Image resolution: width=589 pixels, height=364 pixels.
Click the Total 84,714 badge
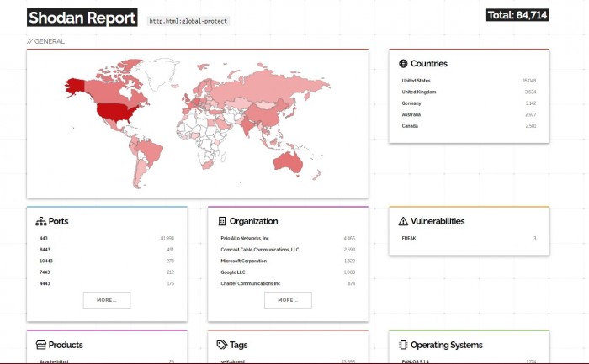coord(517,15)
